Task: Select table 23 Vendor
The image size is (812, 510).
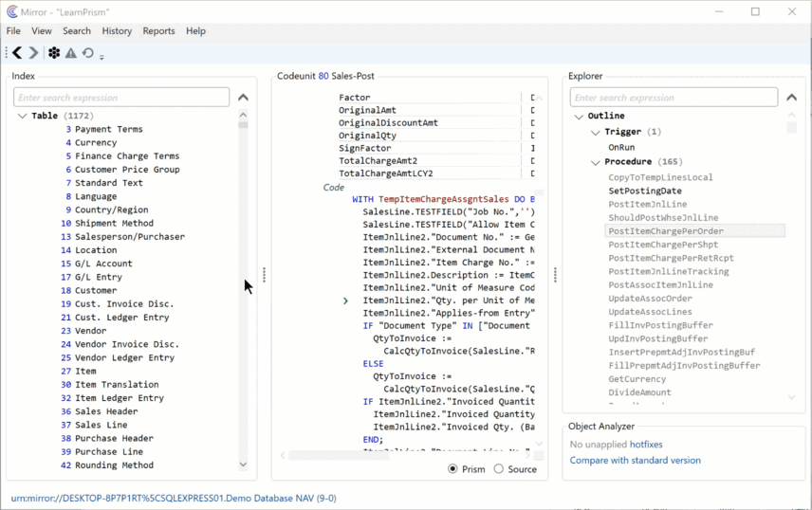Action: (x=83, y=331)
